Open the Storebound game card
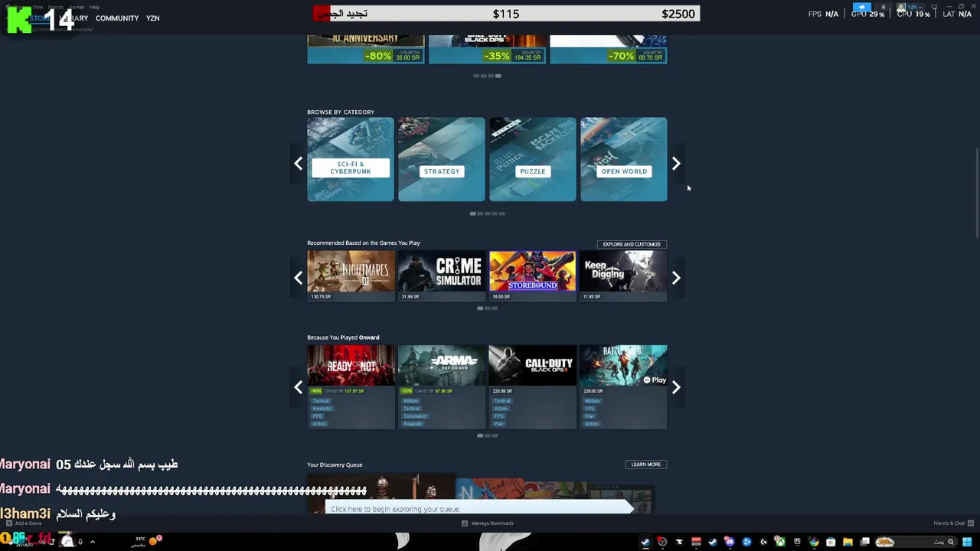Viewport: 980px width, 551px height. pyautogui.click(x=533, y=275)
